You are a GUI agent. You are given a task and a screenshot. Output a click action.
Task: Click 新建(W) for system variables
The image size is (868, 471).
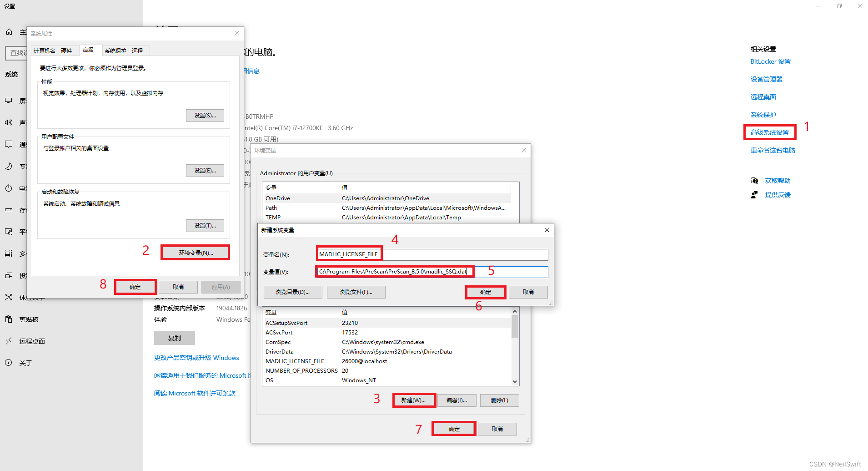coord(414,400)
